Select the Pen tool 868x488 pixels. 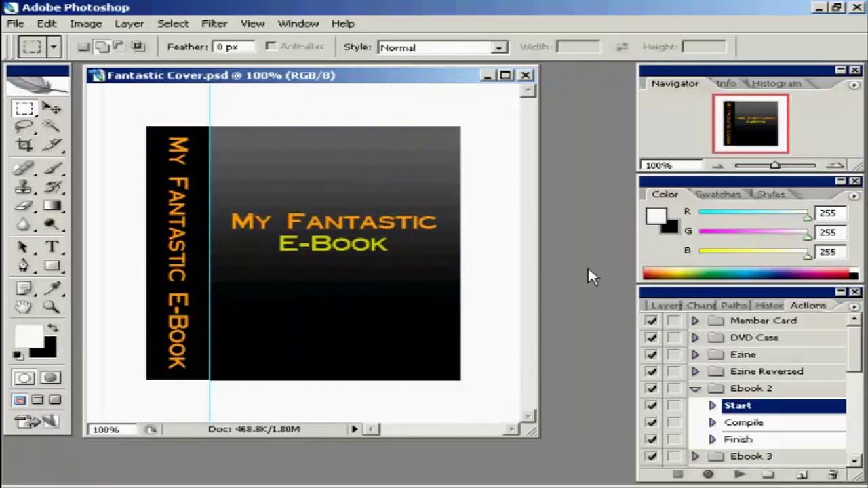tap(24, 266)
